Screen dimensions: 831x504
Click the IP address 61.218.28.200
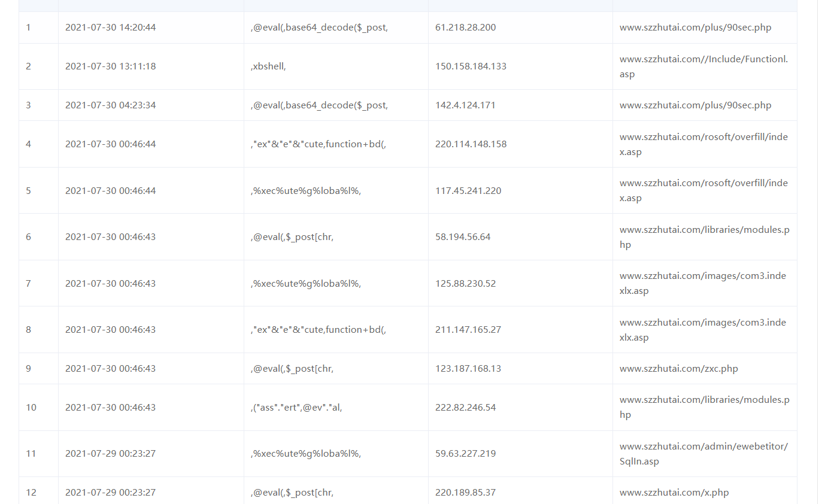tap(465, 28)
